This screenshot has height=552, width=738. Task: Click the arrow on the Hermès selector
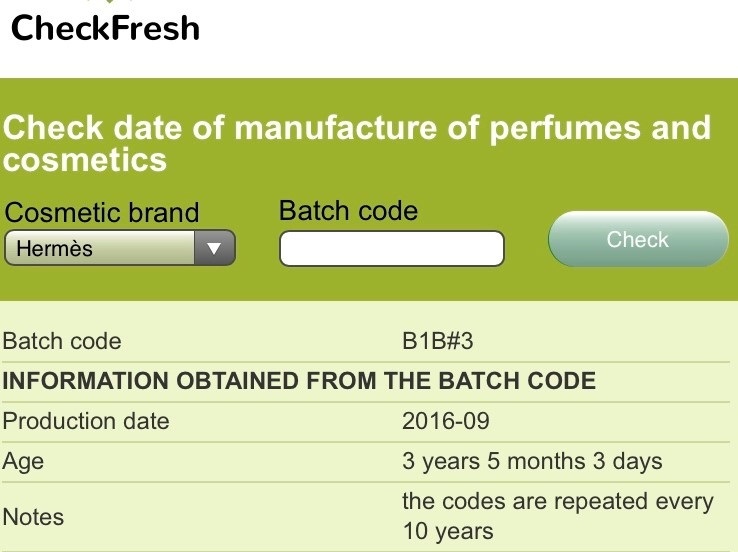pyautogui.click(x=212, y=249)
